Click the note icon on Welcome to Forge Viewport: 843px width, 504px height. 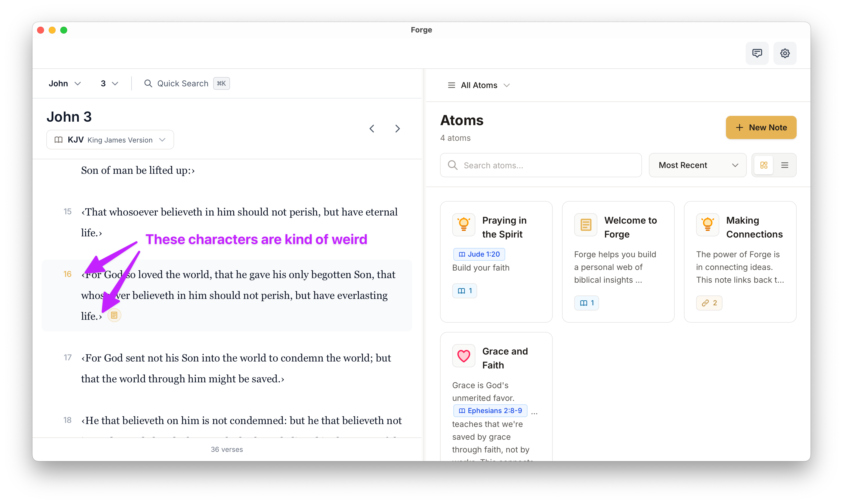click(x=585, y=224)
